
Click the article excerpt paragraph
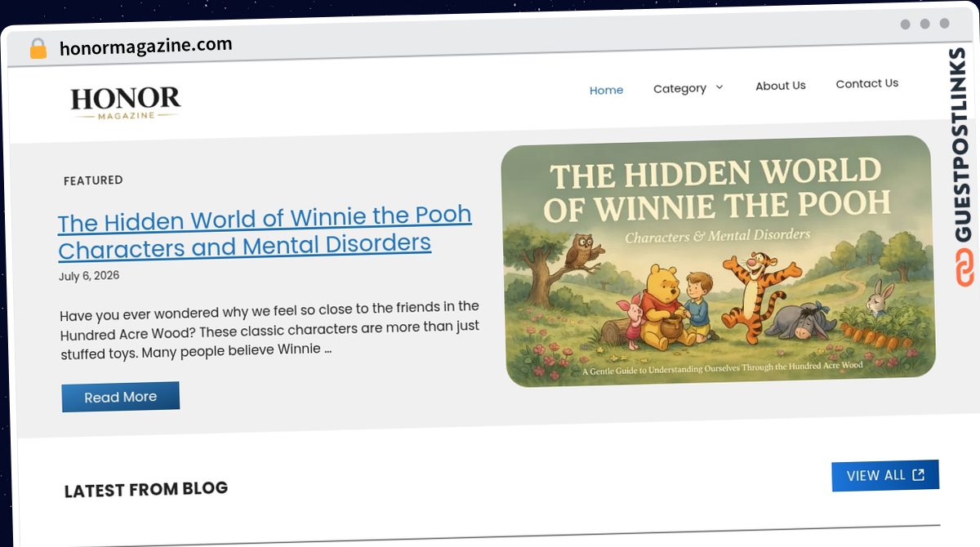[x=269, y=329]
